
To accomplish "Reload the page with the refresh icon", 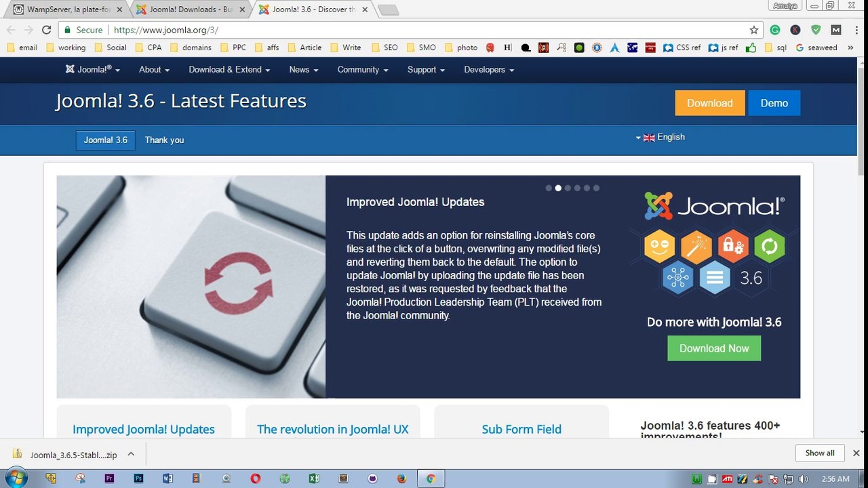I will click(x=46, y=30).
